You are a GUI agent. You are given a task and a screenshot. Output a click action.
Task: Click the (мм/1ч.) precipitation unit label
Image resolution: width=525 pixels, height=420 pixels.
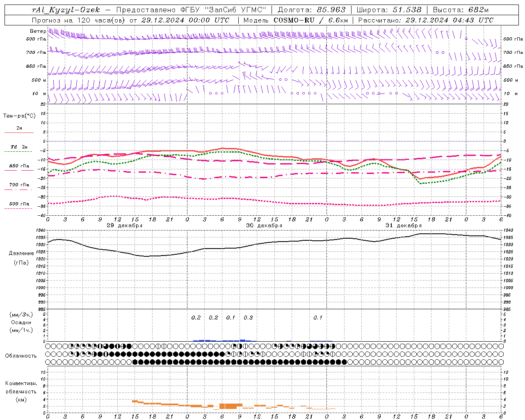coord(21,330)
